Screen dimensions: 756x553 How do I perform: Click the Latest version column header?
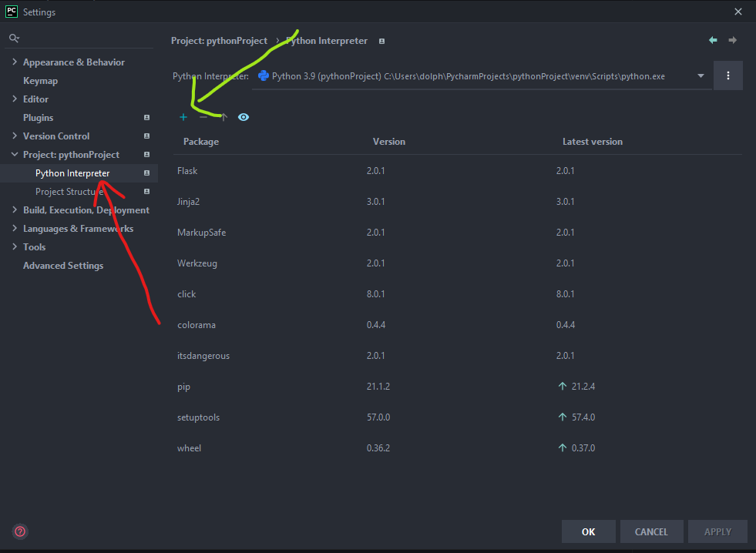(593, 142)
